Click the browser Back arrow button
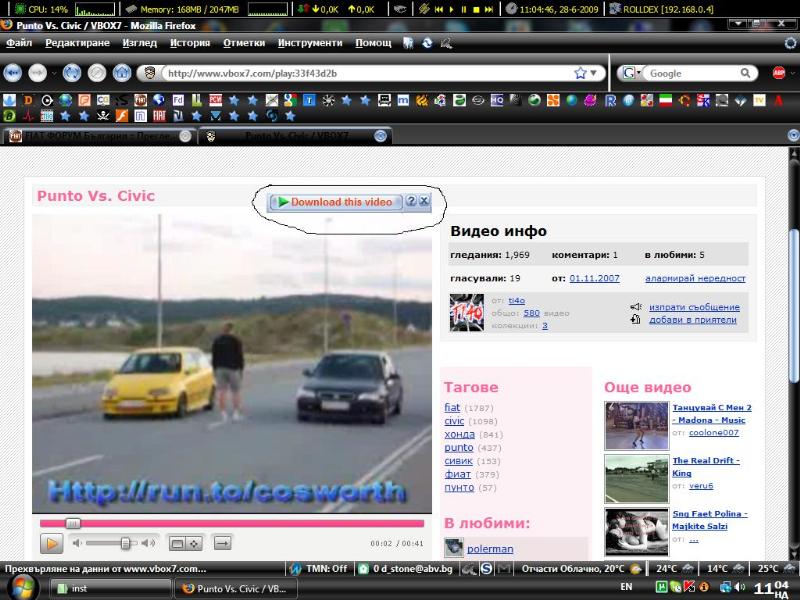This screenshot has height=600, width=800. click(13, 73)
